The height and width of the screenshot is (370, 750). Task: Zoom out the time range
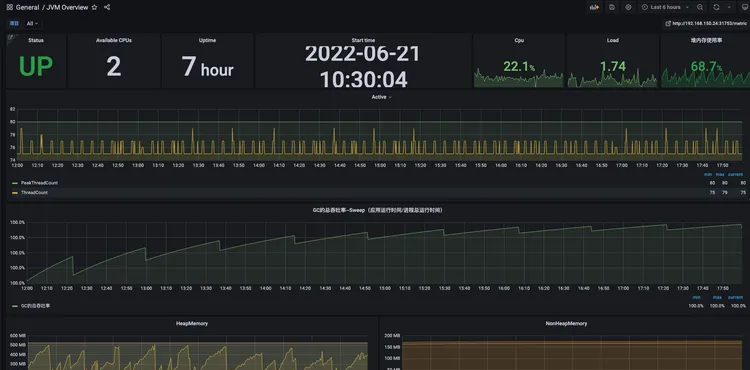click(700, 7)
